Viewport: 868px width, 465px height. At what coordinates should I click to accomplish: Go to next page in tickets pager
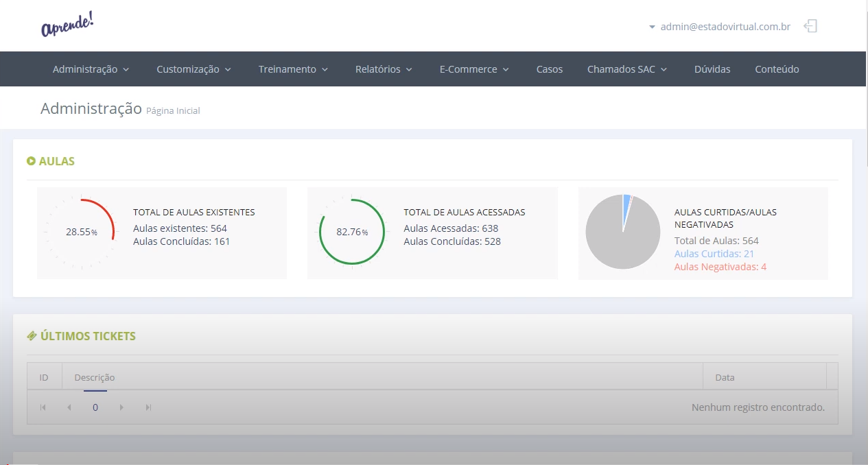click(121, 407)
